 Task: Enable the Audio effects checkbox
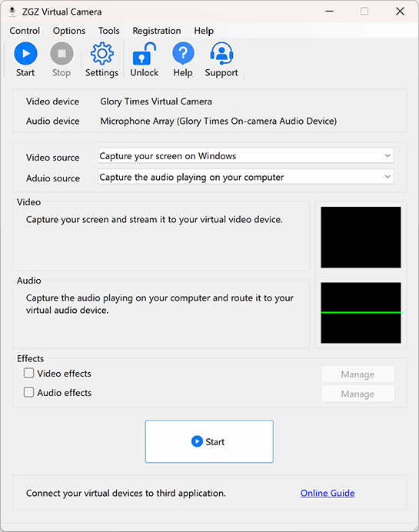(x=29, y=393)
